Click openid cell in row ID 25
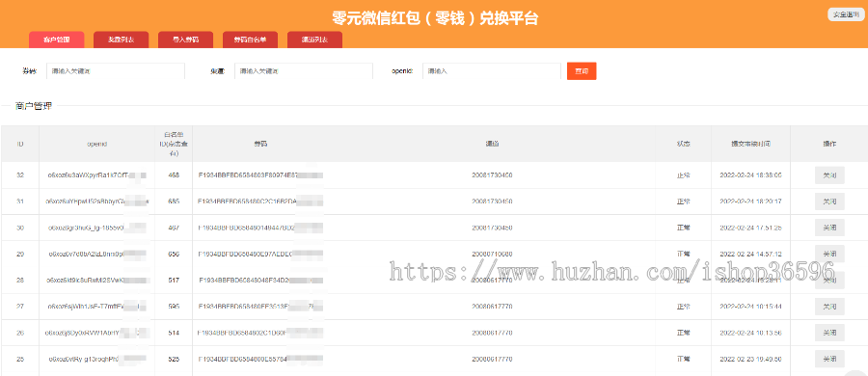 point(96,360)
